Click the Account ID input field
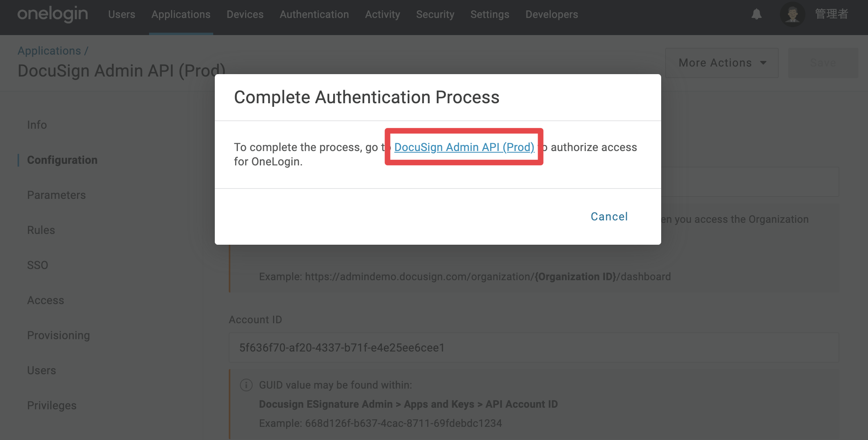The width and height of the screenshot is (868, 440). [x=534, y=348]
